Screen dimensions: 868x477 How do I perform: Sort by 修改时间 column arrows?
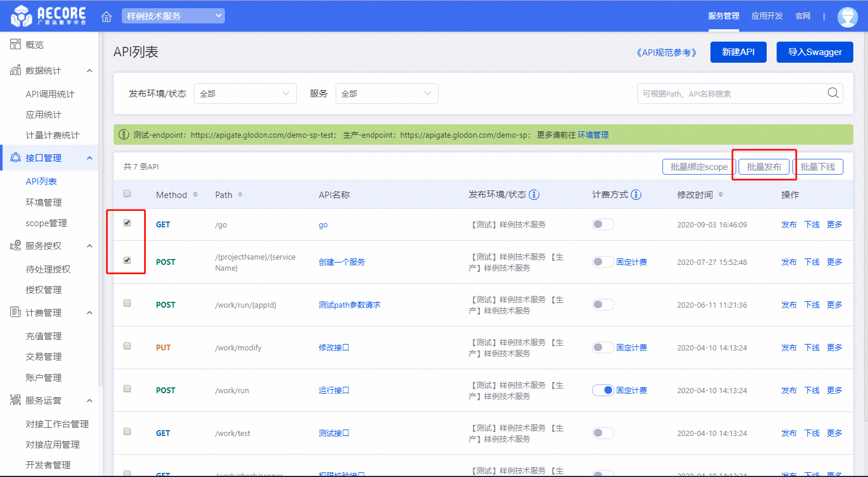click(720, 195)
